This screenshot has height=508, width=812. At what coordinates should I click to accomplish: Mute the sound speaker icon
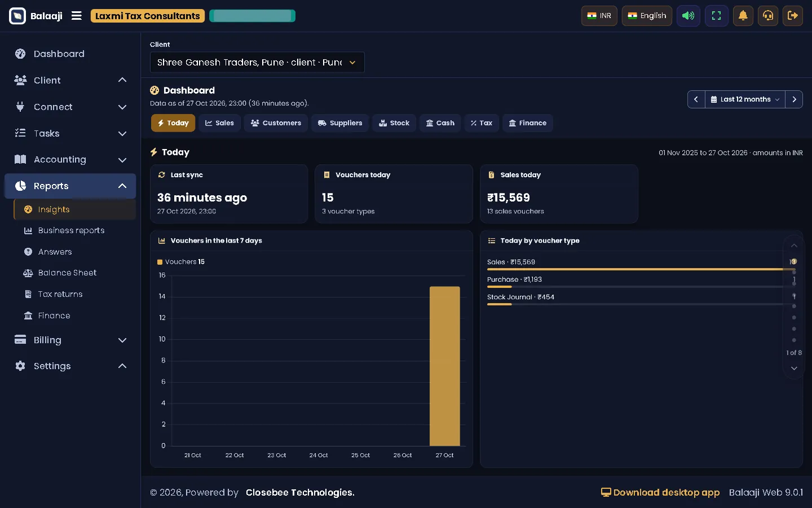coord(689,16)
